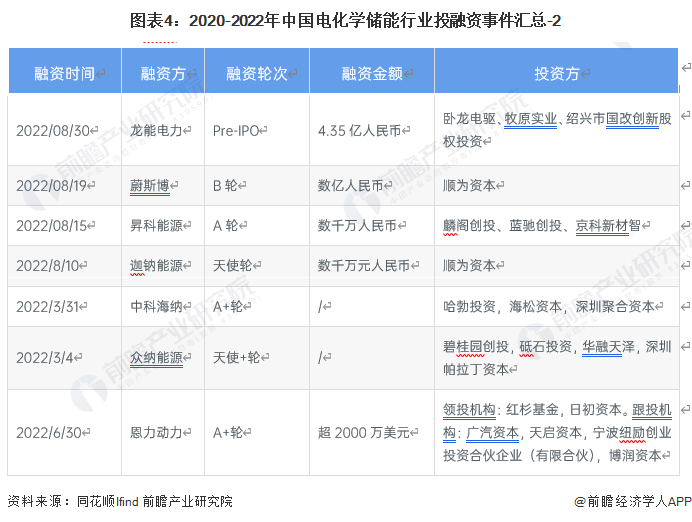Click the 投资方 column header
Viewport: 692px width, 522px height.
(557, 71)
